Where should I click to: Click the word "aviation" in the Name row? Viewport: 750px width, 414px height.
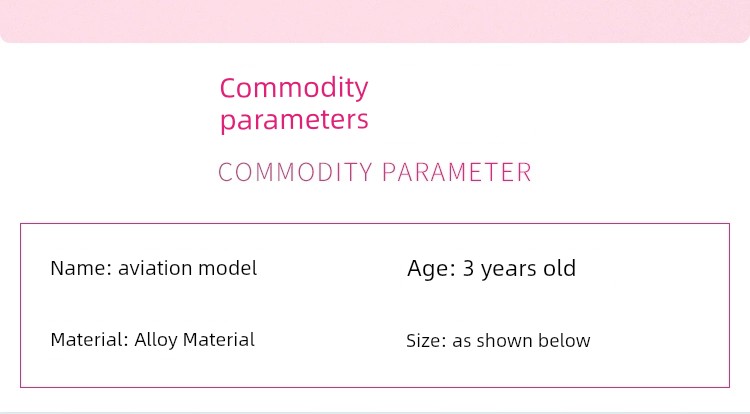pos(155,268)
